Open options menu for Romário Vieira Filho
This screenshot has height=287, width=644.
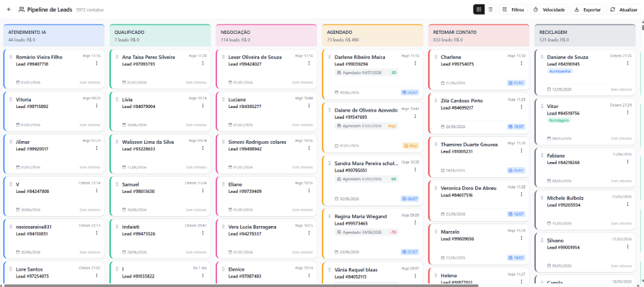tap(96, 63)
